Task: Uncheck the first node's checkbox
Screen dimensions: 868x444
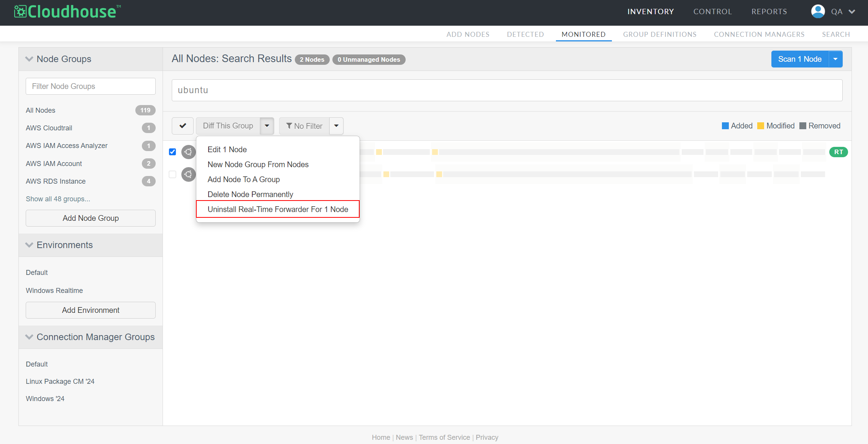Action: point(173,152)
